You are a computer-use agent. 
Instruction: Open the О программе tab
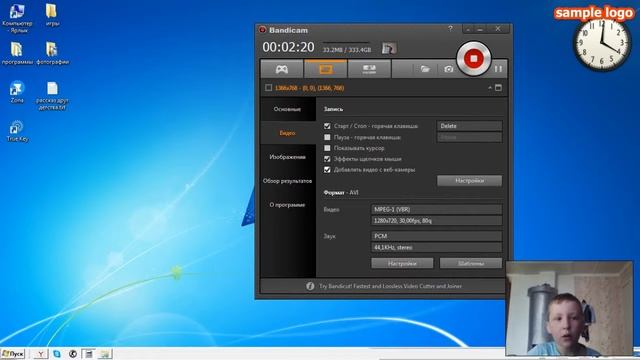tap(288, 205)
